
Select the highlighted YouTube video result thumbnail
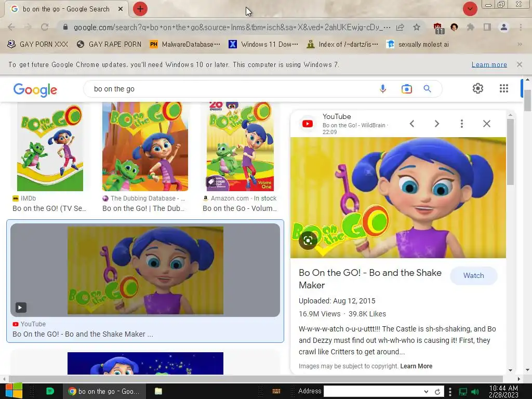point(145,270)
